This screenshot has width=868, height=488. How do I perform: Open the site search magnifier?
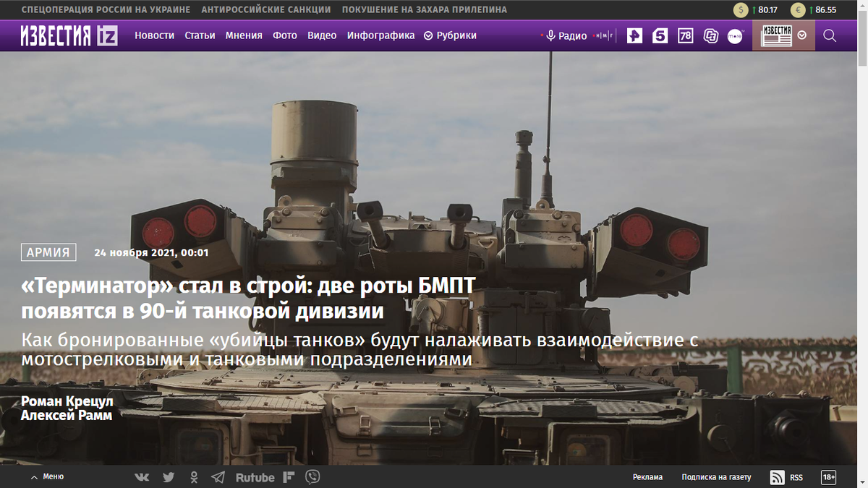(x=830, y=35)
